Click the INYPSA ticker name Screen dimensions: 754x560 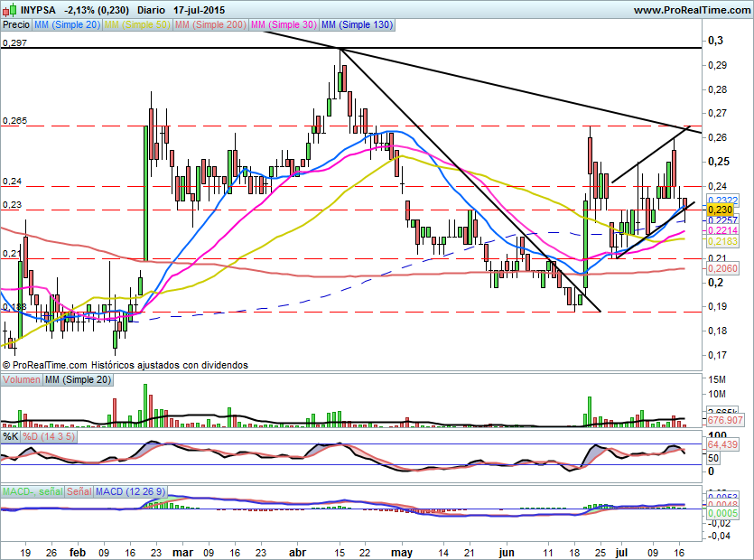pyautogui.click(x=38, y=10)
